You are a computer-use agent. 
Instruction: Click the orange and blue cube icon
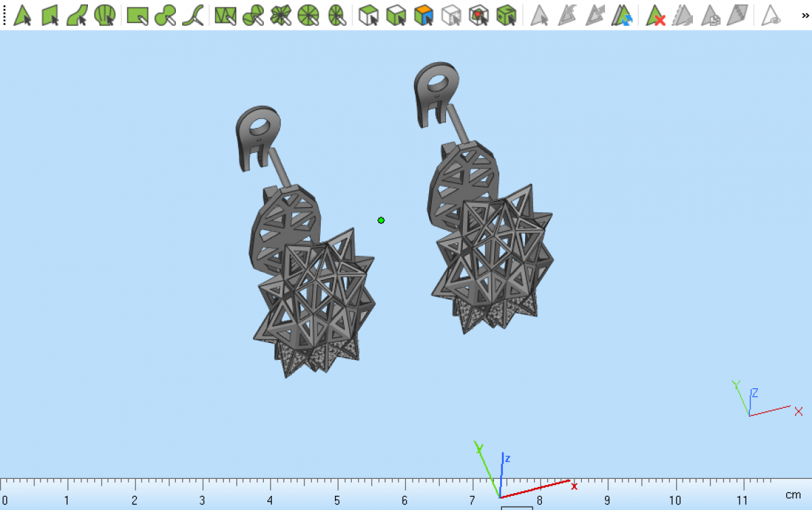pyautogui.click(x=424, y=15)
